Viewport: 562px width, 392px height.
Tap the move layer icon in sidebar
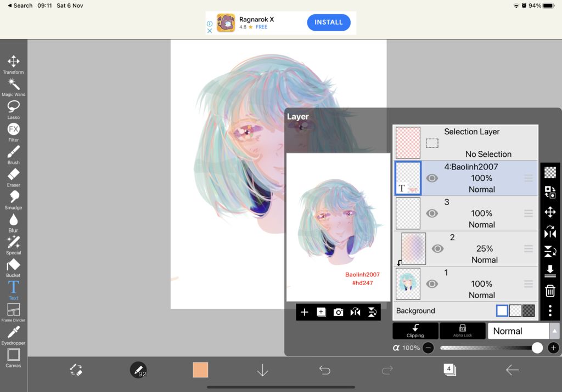(550, 212)
